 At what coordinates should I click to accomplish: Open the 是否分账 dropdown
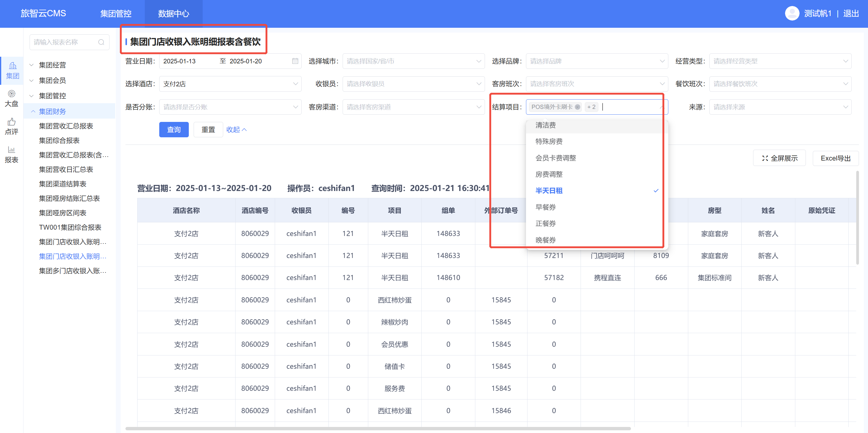[x=230, y=107]
